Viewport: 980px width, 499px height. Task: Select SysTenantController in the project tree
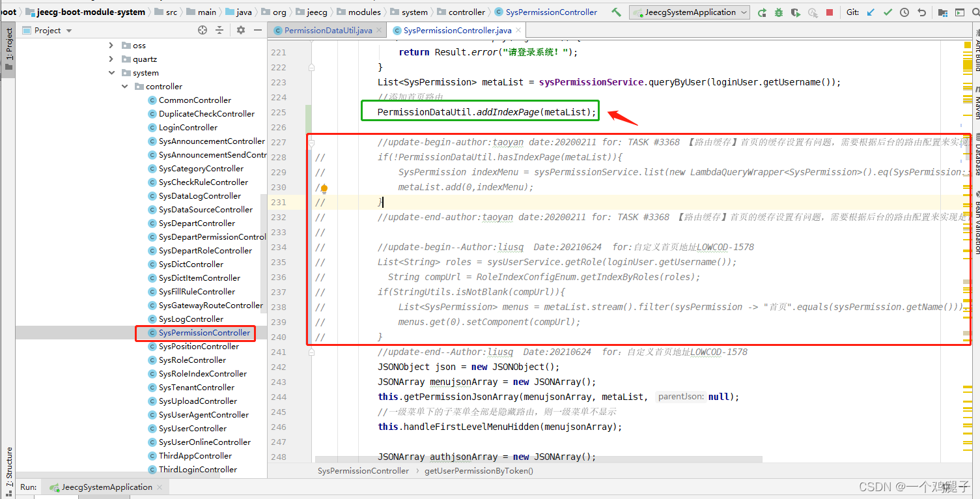tap(197, 388)
